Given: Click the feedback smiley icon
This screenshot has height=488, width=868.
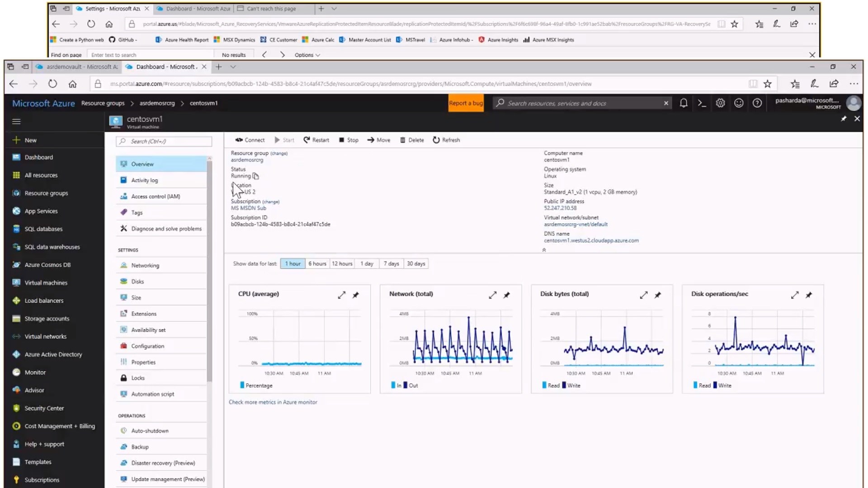Looking at the screenshot, I should click(x=739, y=103).
